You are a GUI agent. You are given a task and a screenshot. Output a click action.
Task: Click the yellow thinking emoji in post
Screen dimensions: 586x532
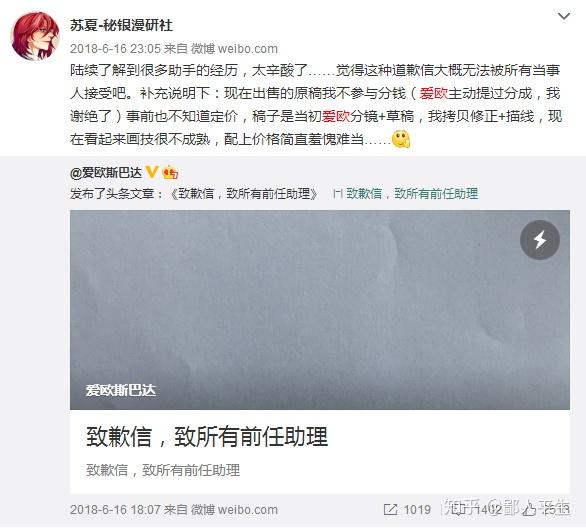tap(401, 139)
